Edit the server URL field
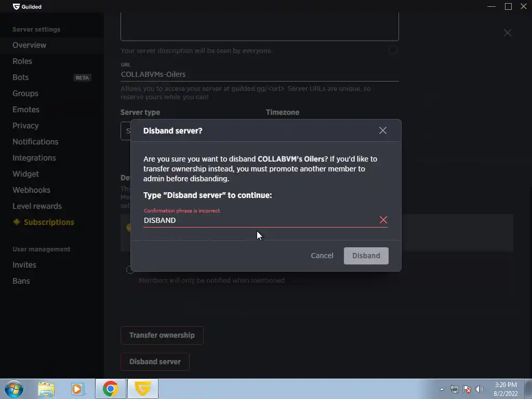Screen dimensions: 532x399 260,74
